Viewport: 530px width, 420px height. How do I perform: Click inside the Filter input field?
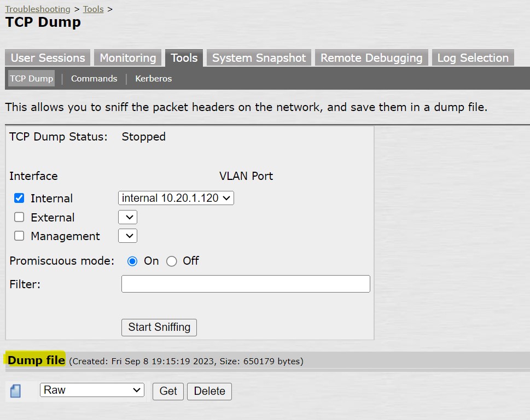245,284
